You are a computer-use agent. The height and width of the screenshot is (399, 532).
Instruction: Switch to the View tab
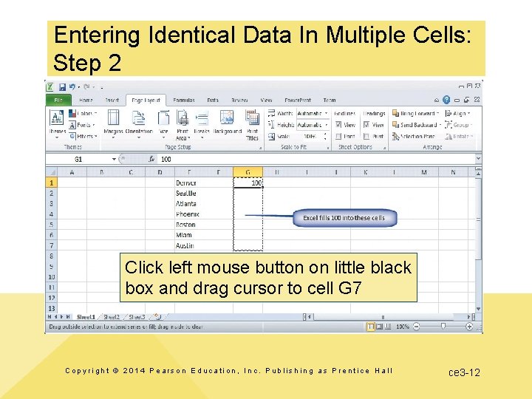(266, 100)
